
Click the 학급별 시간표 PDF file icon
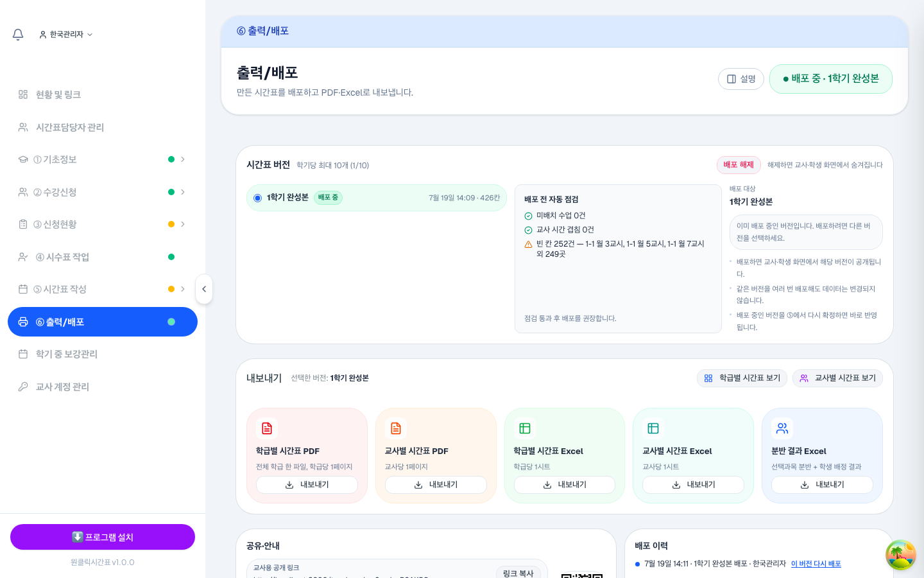pyautogui.click(x=267, y=428)
